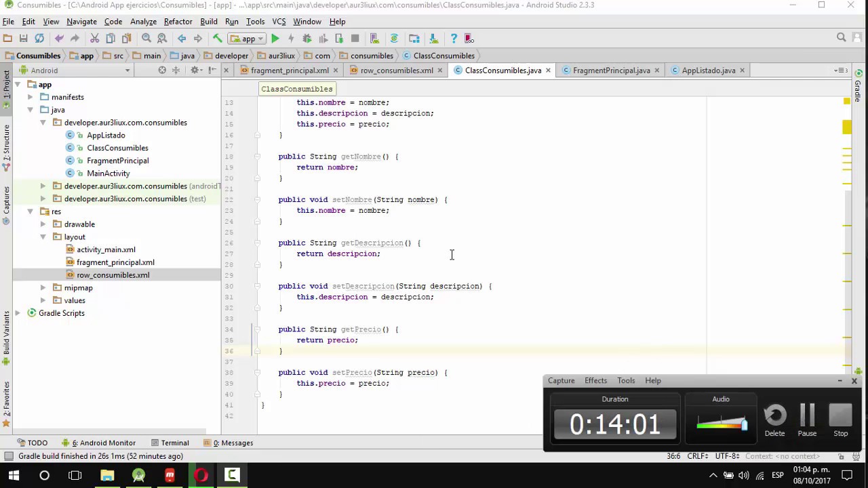Select AppListado class in project tree

106,136
